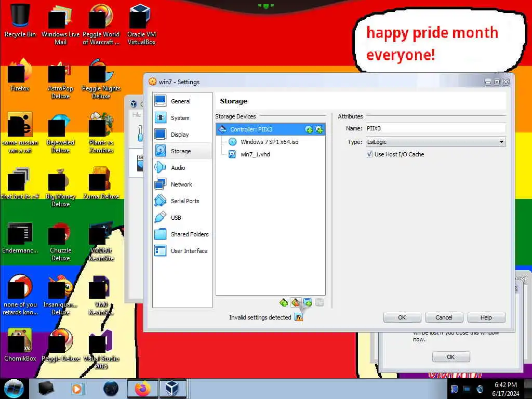Viewport: 532px width, 399px height.
Task: Click the Help button in Settings
Action: pos(486,317)
